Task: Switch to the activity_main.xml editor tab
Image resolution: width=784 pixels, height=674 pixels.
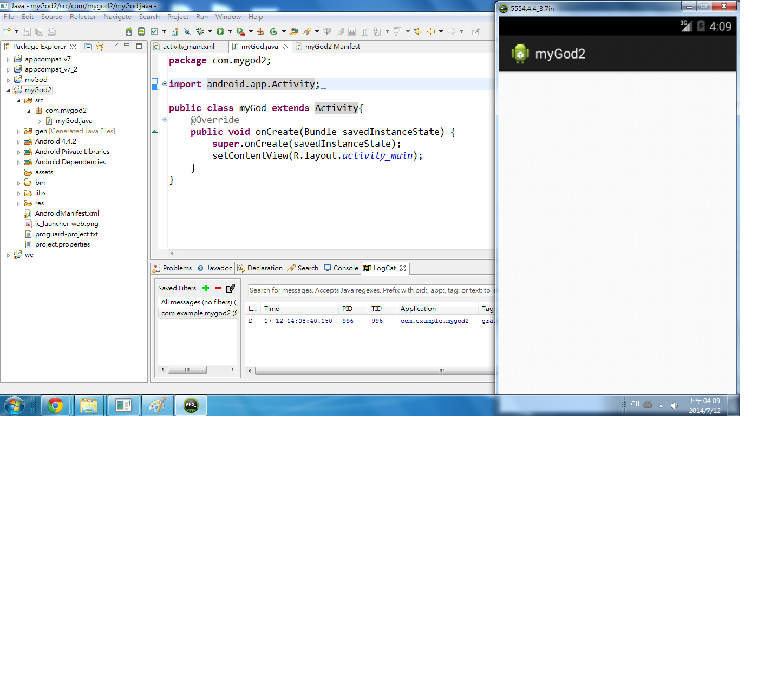Action: point(189,47)
